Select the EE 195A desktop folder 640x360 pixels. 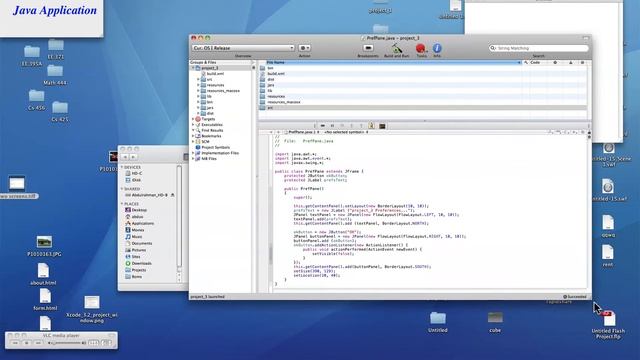point(32,56)
